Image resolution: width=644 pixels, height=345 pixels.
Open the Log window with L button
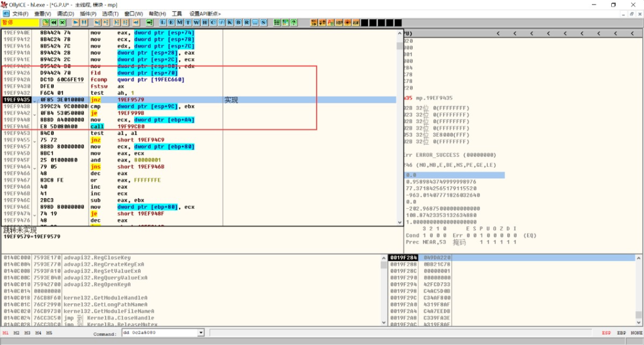[163, 23]
